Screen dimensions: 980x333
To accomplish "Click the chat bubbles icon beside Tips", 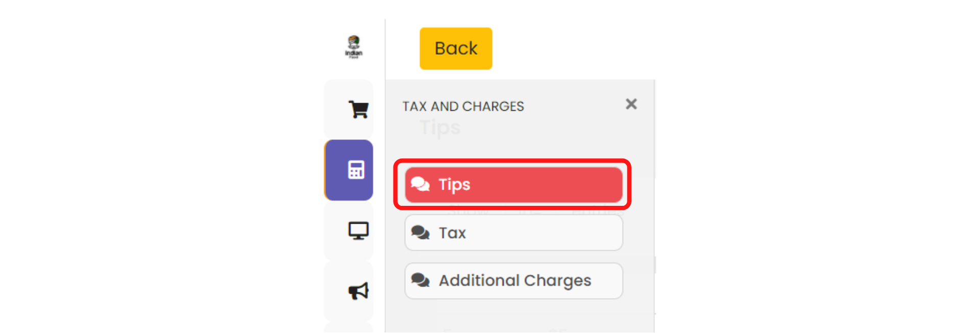I will (x=420, y=184).
